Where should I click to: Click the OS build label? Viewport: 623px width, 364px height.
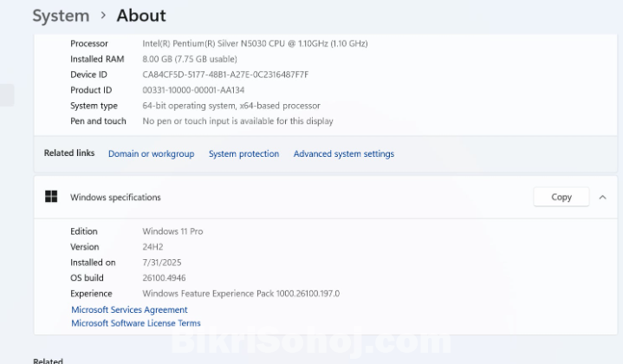[87, 278]
